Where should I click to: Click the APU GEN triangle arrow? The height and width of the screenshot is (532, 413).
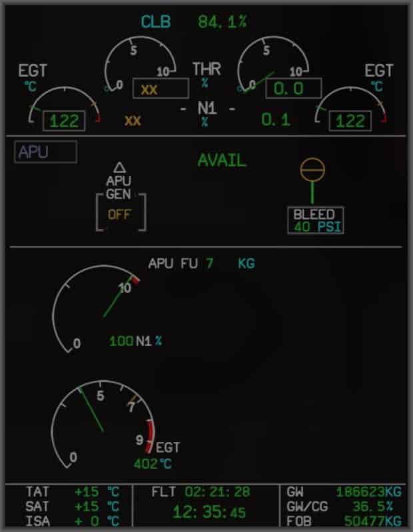pyautogui.click(x=119, y=168)
